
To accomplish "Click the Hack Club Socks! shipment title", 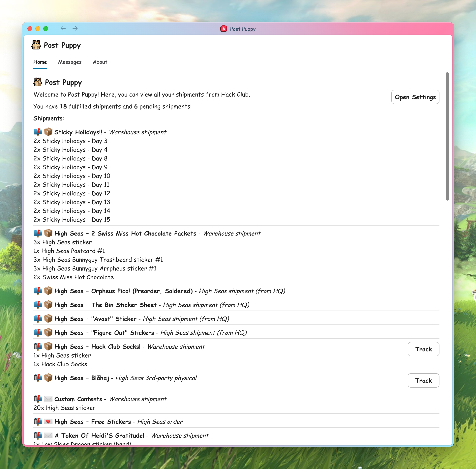I will coord(97,347).
